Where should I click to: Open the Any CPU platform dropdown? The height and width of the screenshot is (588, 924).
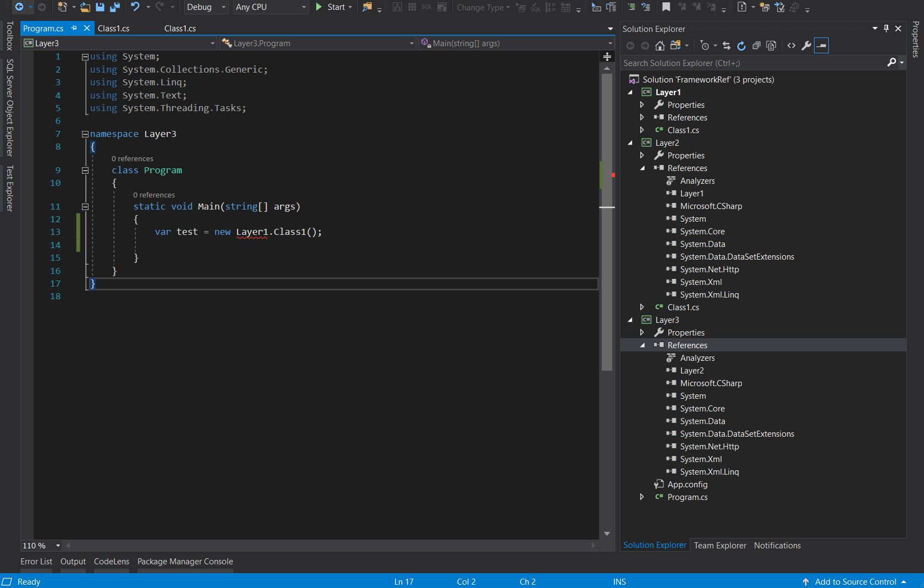point(271,7)
